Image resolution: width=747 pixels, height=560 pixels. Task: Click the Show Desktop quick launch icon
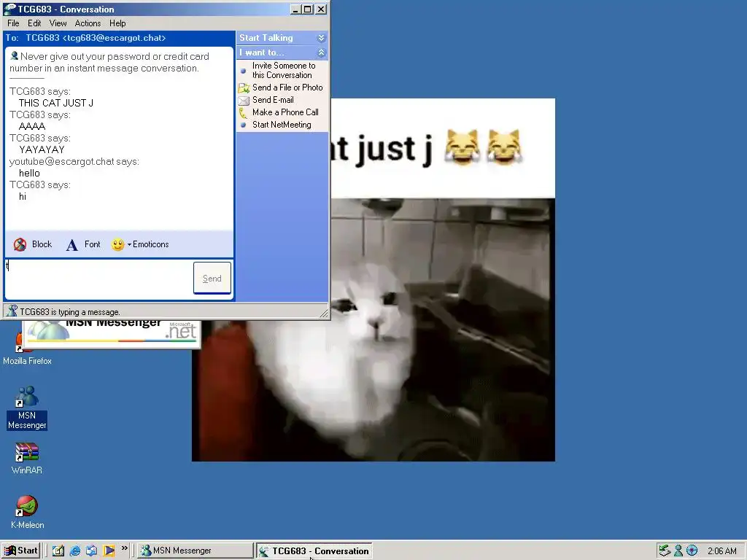[x=58, y=551]
